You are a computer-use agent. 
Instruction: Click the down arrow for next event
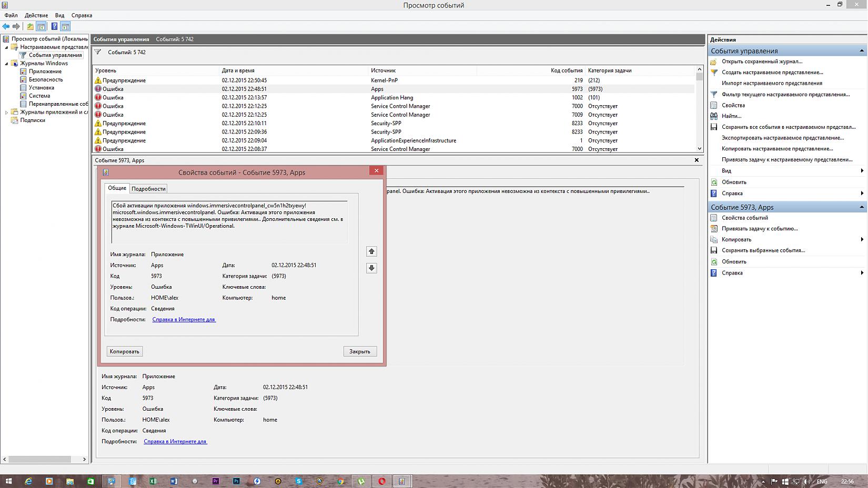point(371,268)
